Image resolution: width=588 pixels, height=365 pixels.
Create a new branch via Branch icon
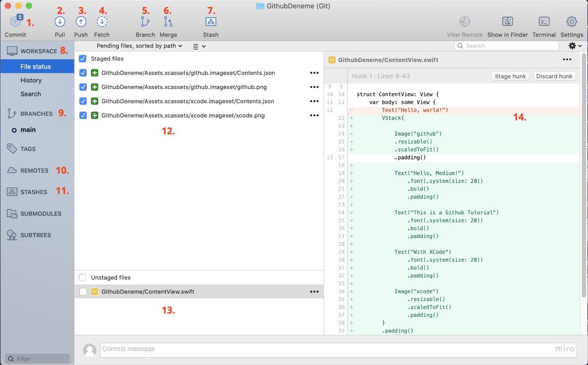coord(145,22)
